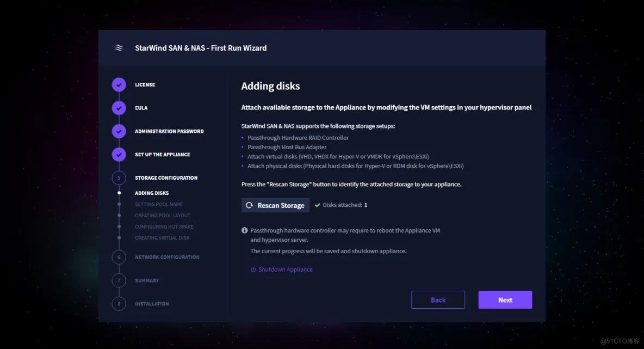Screen dimensions: 644x349
Task: Click the Rescan Storage button
Action: click(x=275, y=205)
